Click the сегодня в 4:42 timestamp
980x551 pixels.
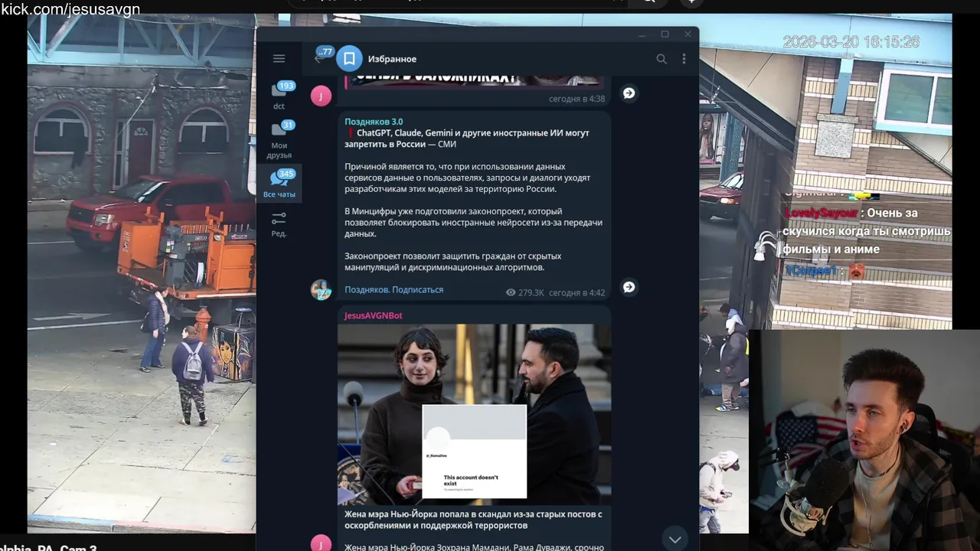[577, 292]
